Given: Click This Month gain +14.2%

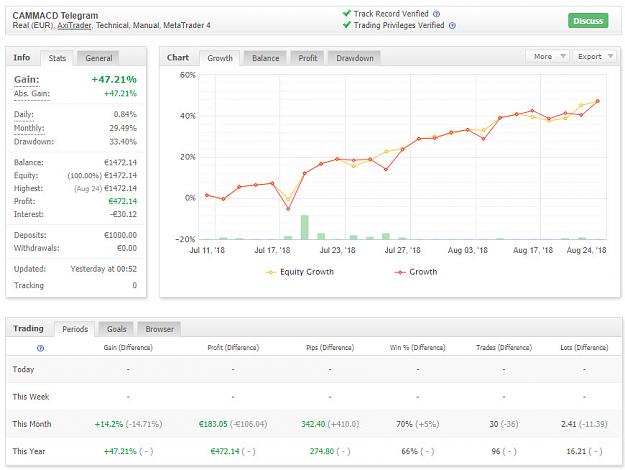Looking at the screenshot, I should click(x=109, y=424).
